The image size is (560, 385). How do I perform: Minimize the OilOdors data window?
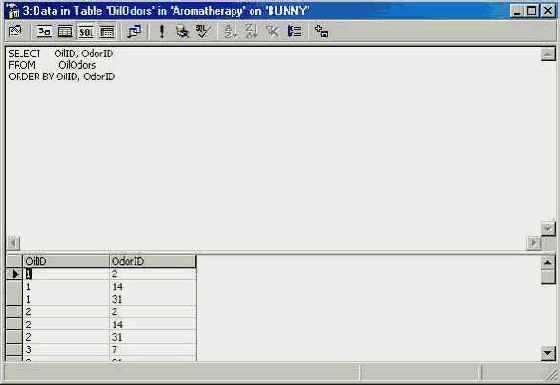(517, 11)
